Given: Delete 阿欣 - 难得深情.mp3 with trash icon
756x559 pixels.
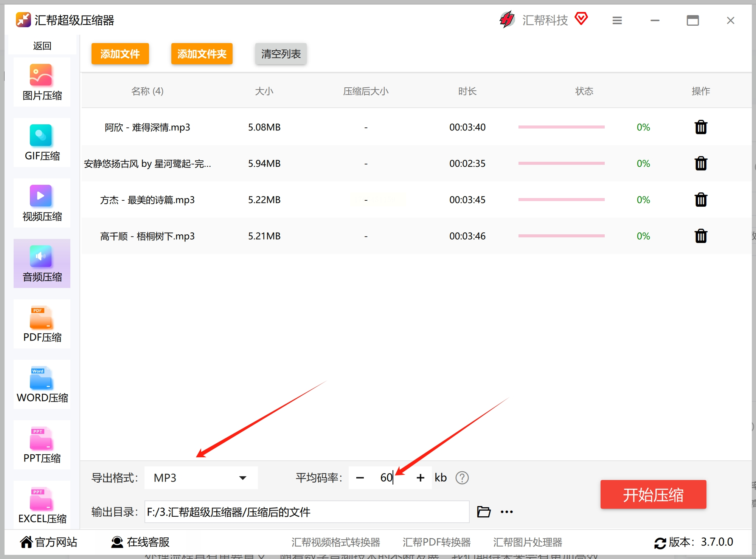Looking at the screenshot, I should point(700,127).
